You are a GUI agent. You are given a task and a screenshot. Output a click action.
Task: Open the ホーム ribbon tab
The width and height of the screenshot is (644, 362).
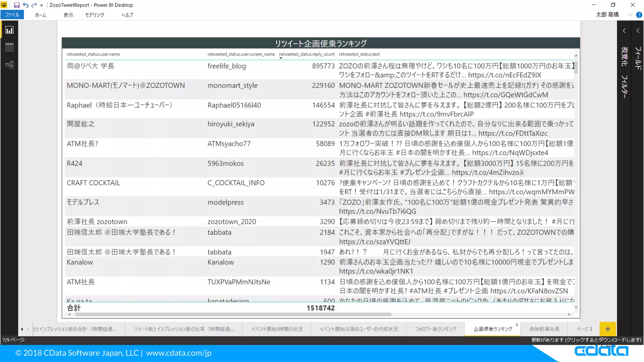(41, 15)
